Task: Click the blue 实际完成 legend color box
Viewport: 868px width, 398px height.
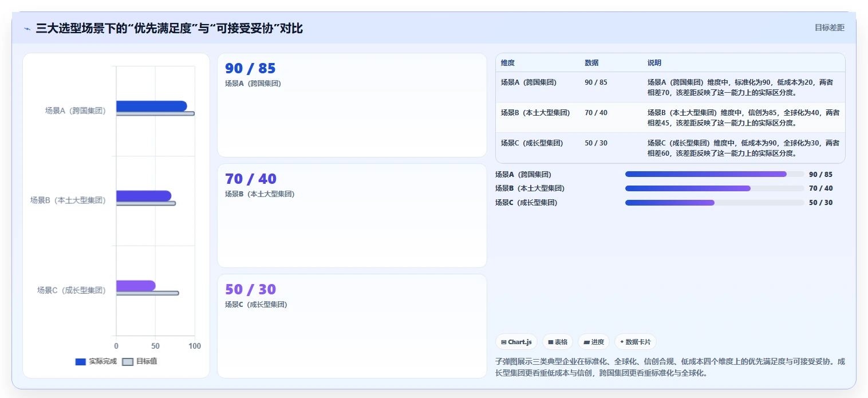Action: (x=81, y=362)
